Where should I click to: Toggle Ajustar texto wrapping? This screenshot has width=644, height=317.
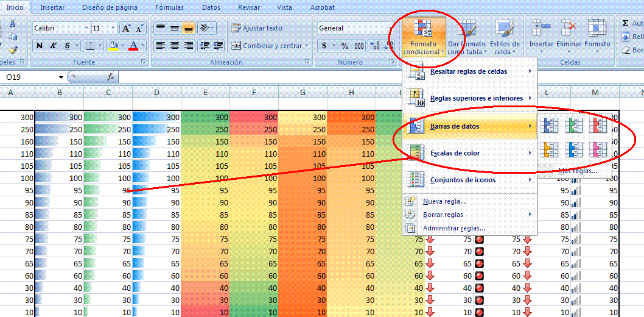[x=257, y=28]
